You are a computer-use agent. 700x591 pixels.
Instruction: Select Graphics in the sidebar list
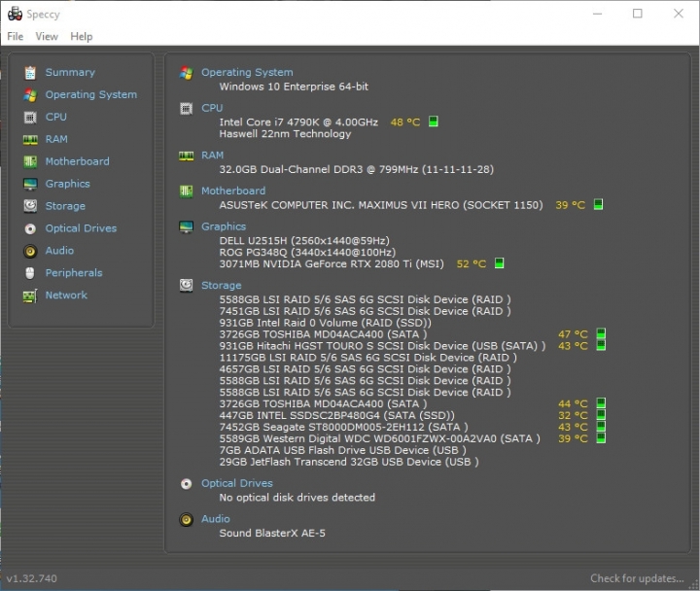[67, 184]
